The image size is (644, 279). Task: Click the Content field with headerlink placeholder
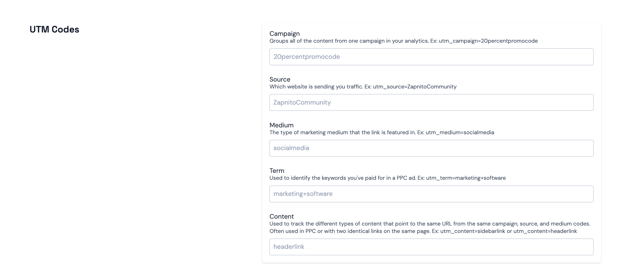pyautogui.click(x=431, y=247)
